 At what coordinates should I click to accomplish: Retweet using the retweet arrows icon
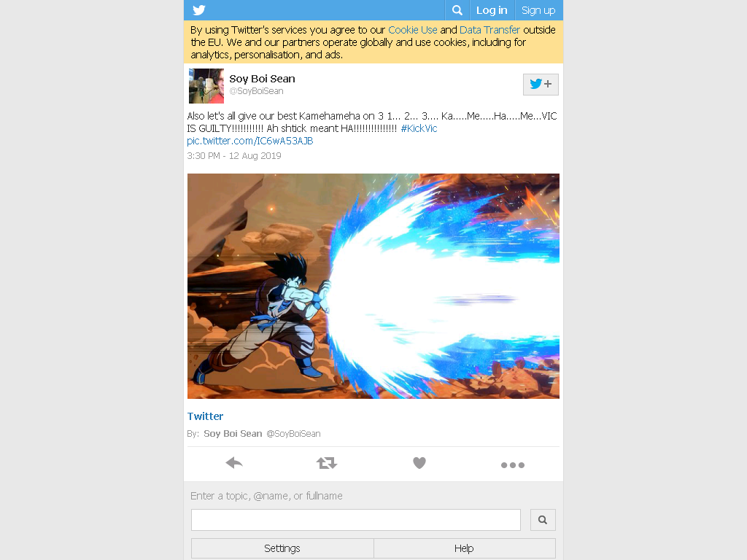(327, 463)
